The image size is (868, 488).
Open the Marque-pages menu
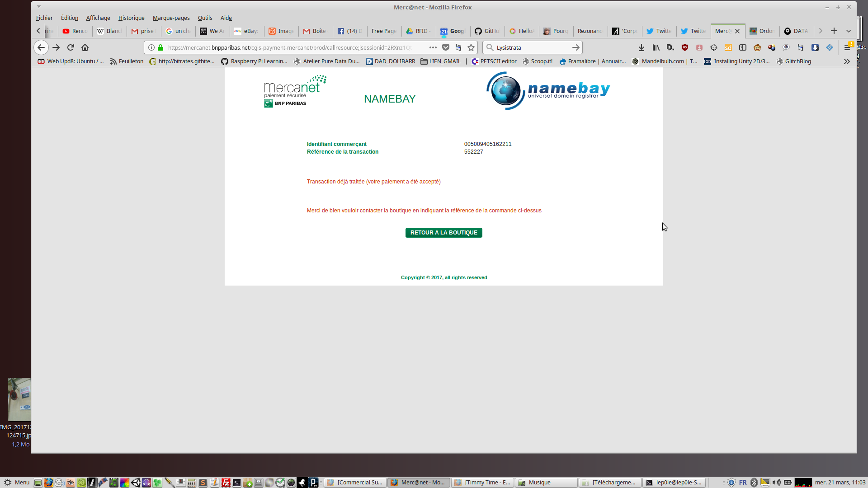click(x=171, y=18)
